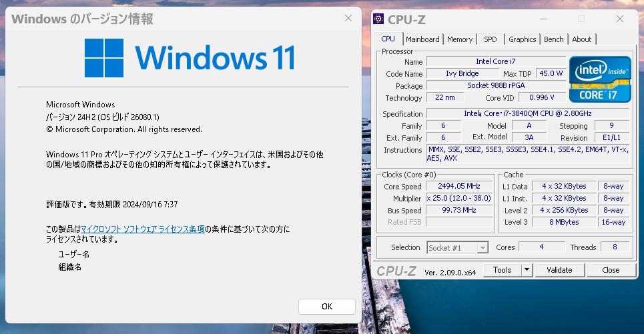Click OK in the Windows version dialog
The image size is (644, 334).
tap(327, 307)
